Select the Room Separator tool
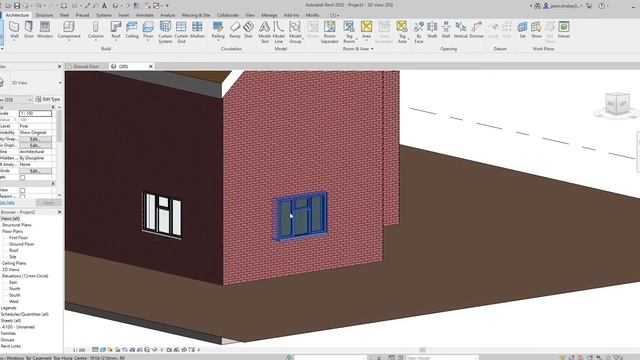 click(x=329, y=32)
